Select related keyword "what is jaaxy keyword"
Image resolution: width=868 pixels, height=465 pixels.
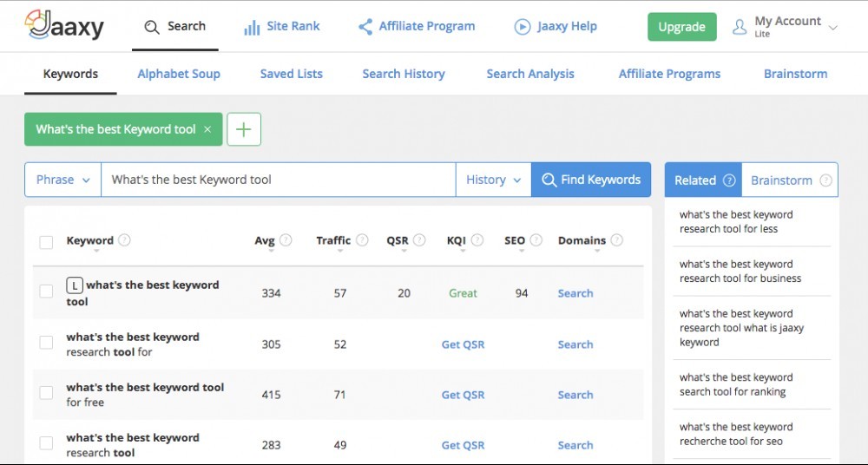tap(742, 328)
